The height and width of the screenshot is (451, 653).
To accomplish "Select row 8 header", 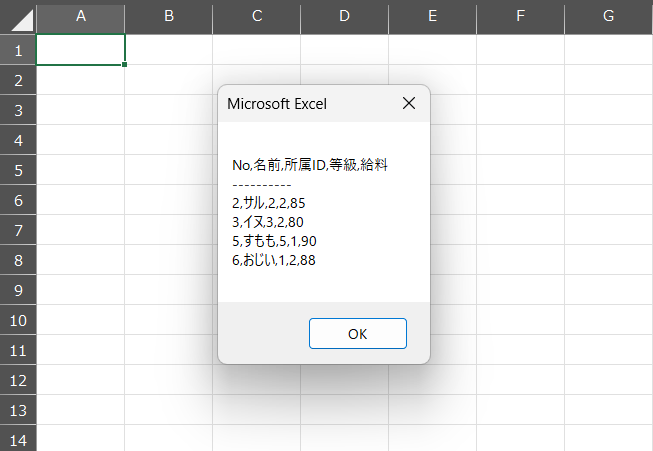I will point(18,260).
